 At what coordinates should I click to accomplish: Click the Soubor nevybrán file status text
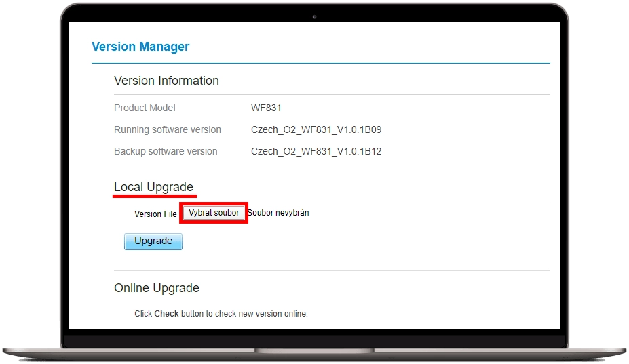coord(278,213)
